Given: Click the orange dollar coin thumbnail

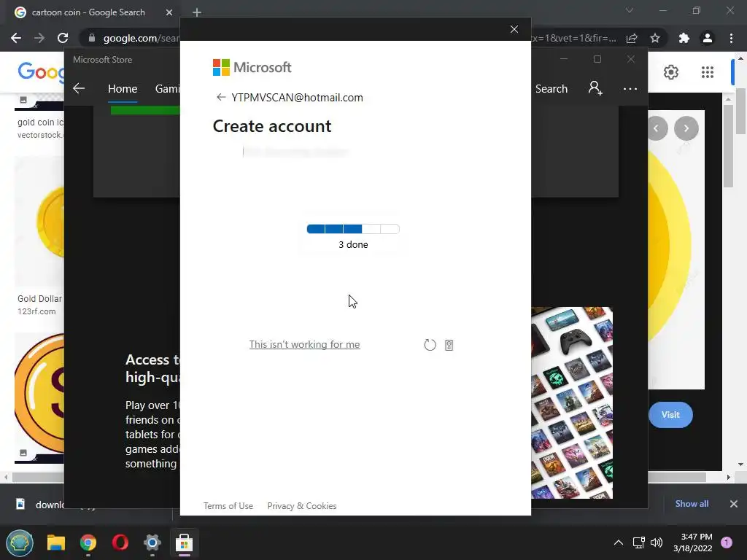Looking at the screenshot, I should coord(39,394).
